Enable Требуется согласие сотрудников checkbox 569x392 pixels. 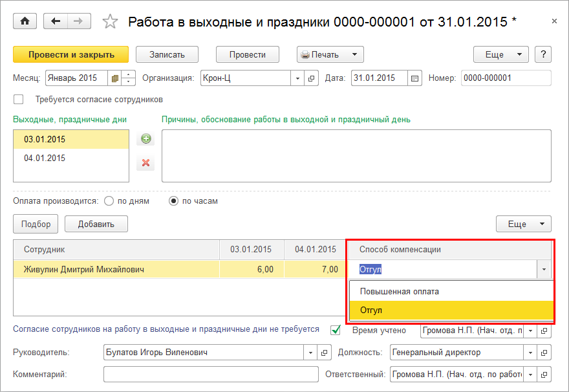click(19, 100)
